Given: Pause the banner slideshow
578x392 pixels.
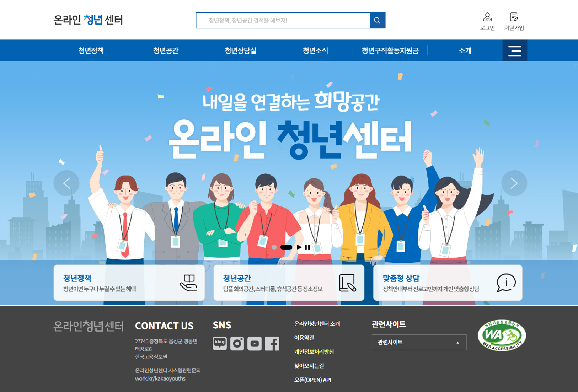Looking at the screenshot, I should click(307, 247).
